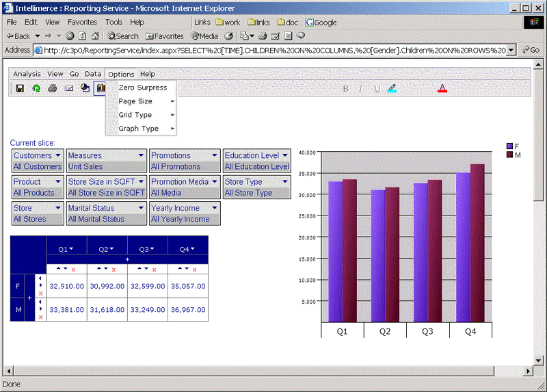This screenshot has width=547, height=392.
Task: Click the Print icon in report toolbar
Action: [x=53, y=88]
